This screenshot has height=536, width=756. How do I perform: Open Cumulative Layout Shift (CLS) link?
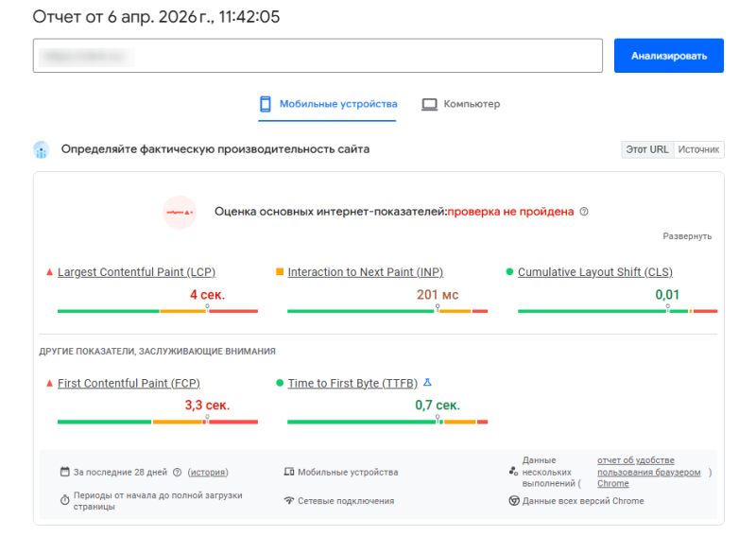(x=595, y=272)
